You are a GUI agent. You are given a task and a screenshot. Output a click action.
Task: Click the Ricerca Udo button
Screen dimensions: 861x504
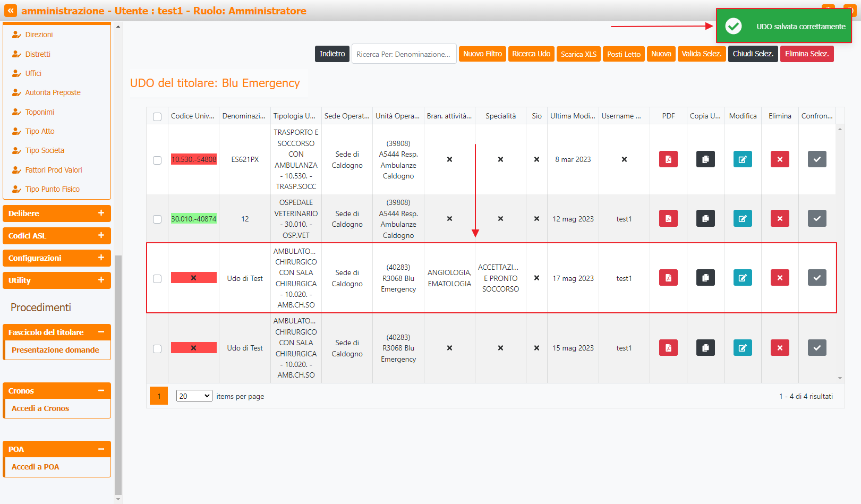(x=531, y=54)
